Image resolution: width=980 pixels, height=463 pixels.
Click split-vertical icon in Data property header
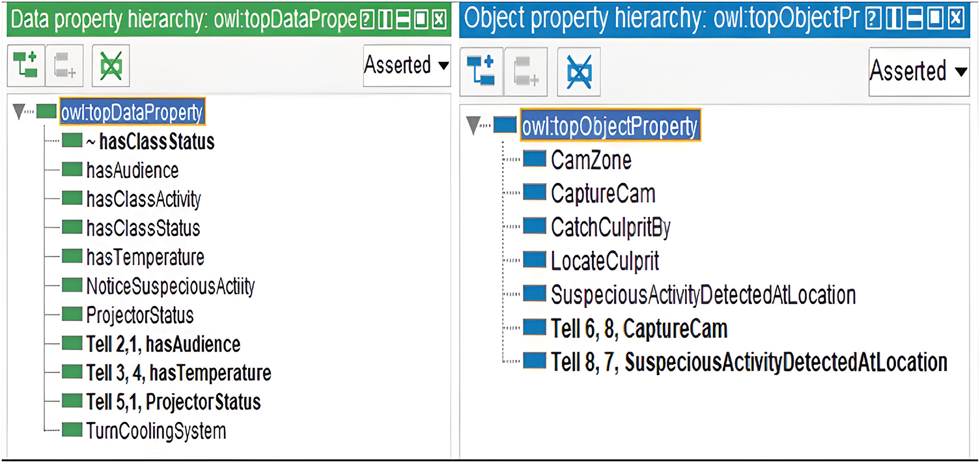tap(385, 20)
